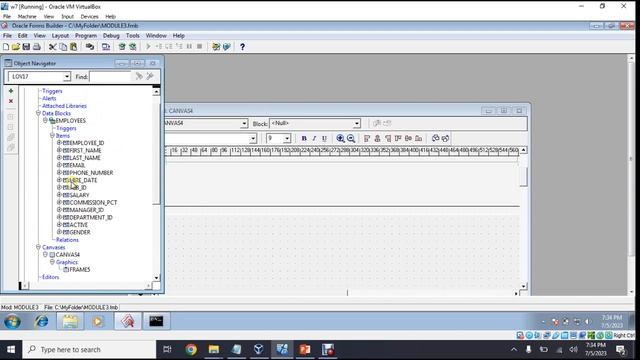Select FRAME5 under Graphics
The image size is (640, 360).
point(80,269)
